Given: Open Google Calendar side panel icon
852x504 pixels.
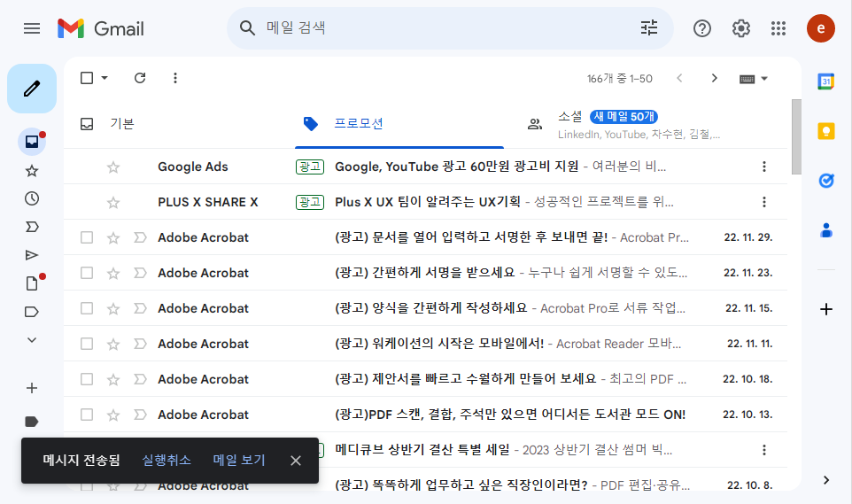Looking at the screenshot, I should click(826, 81).
